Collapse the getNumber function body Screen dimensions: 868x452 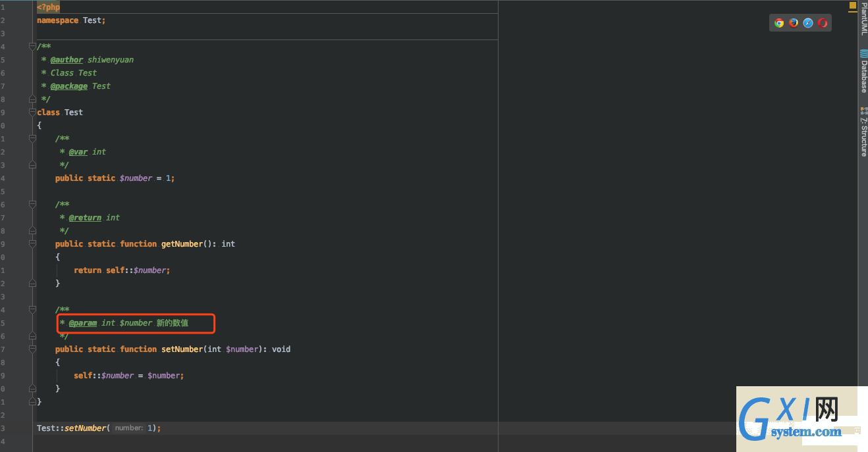[32, 244]
